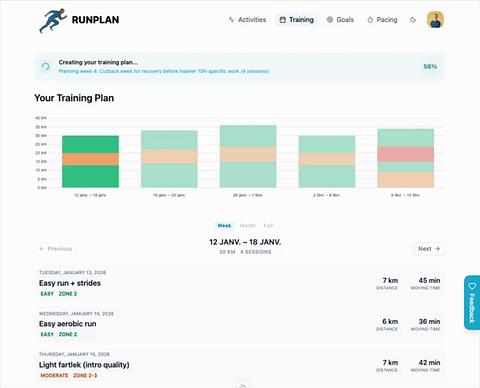Go to the Previous week
The width and height of the screenshot is (480, 388).
56,249
